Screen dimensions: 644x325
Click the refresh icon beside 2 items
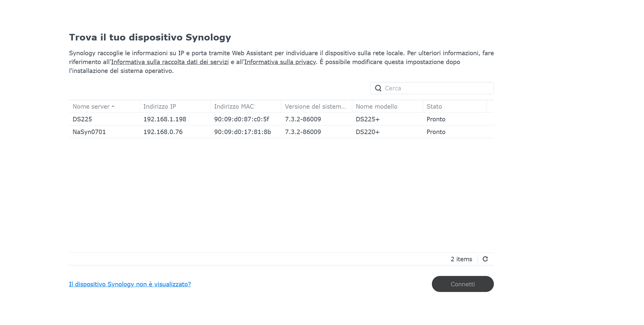pyautogui.click(x=485, y=259)
